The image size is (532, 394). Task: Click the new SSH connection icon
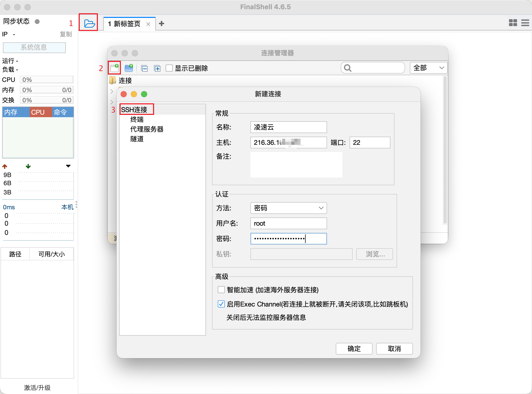pyautogui.click(x=115, y=68)
